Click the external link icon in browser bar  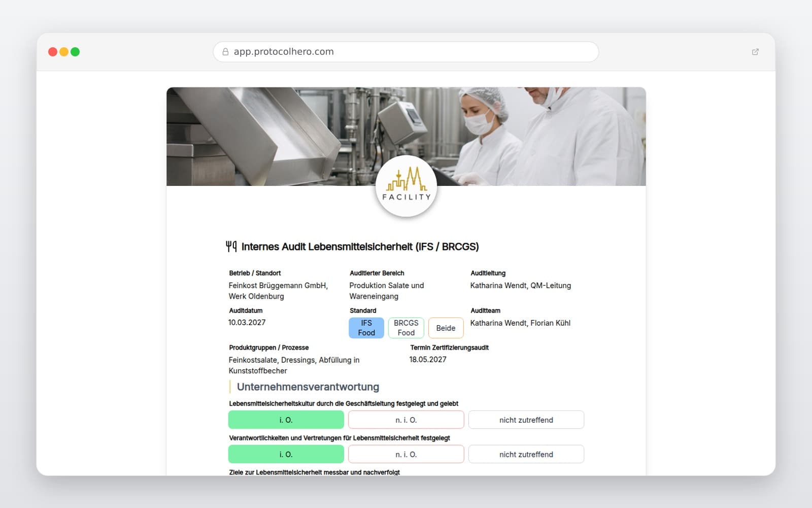pos(755,52)
